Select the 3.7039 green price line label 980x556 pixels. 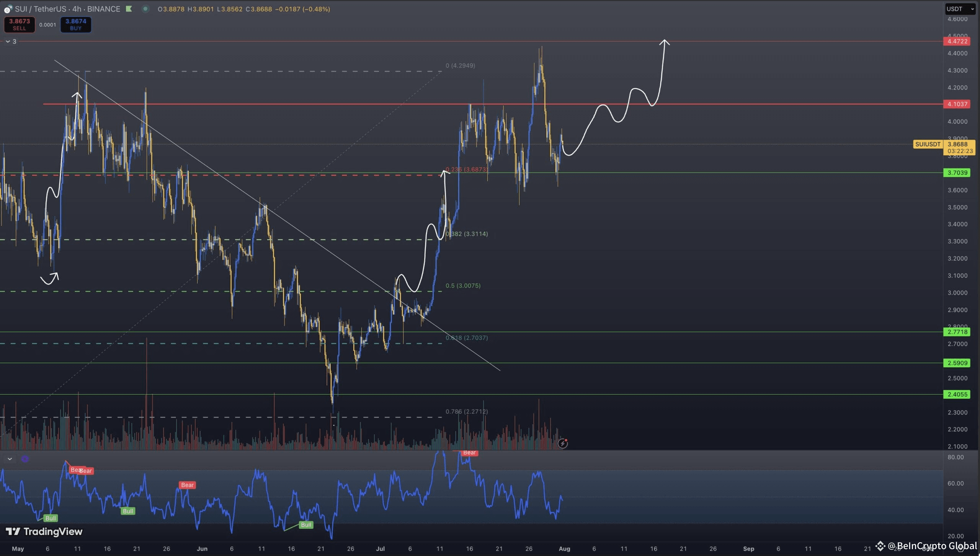point(957,173)
